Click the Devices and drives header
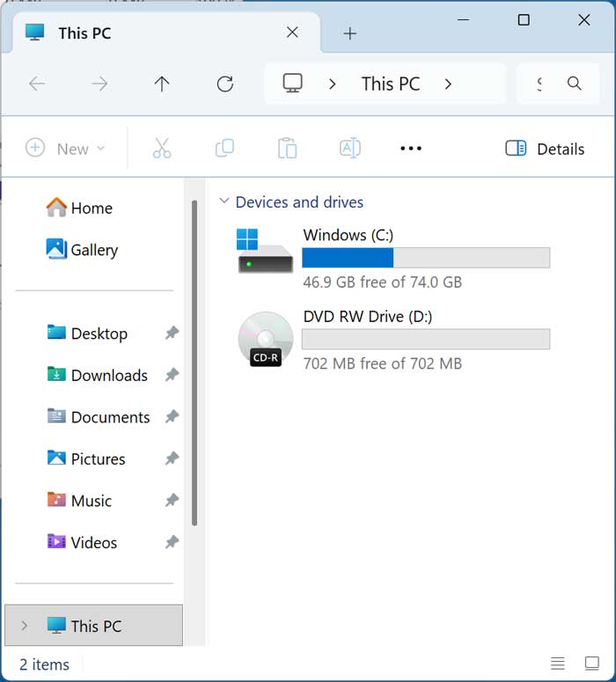This screenshot has height=682, width=616. [x=299, y=202]
